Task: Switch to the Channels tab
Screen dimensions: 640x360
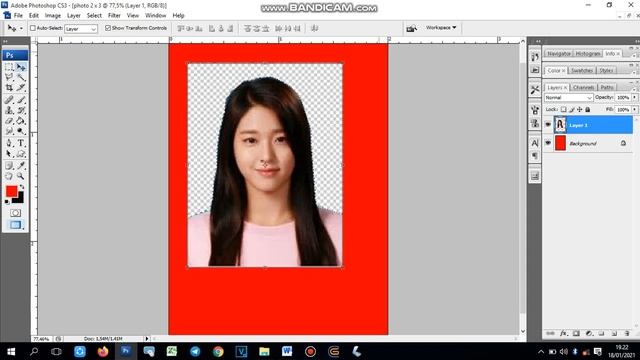Action: (x=583, y=87)
